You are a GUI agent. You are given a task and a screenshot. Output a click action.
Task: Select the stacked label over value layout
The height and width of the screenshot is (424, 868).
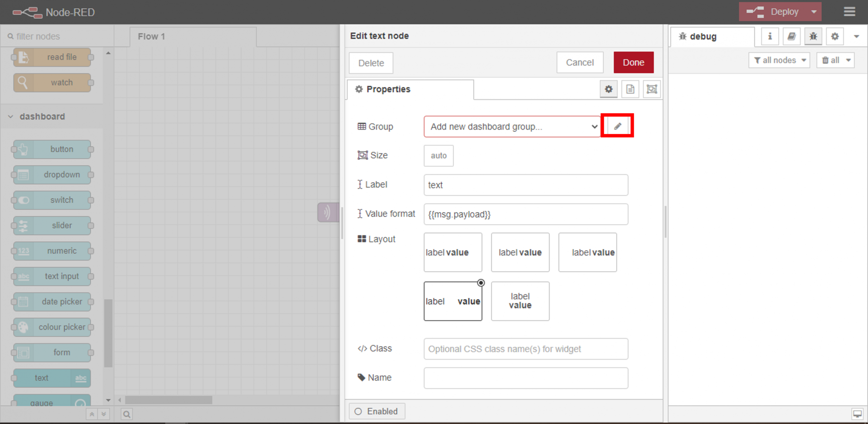click(520, 301)
